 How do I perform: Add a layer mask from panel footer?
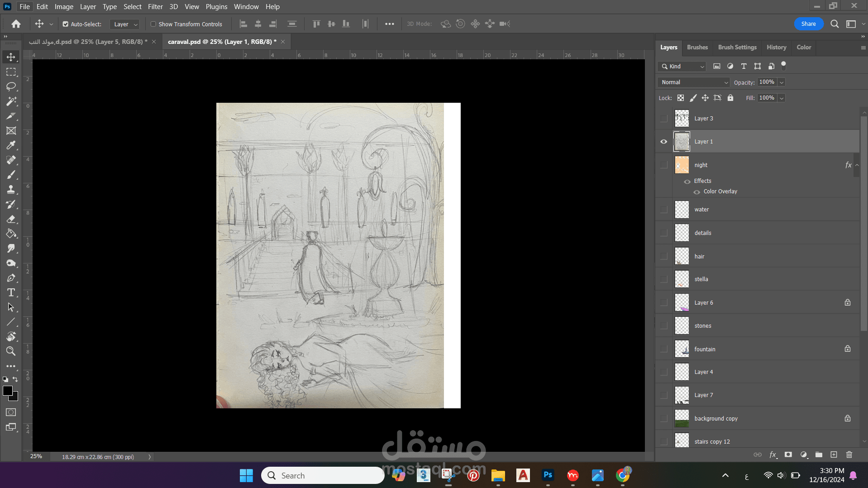click(x=788, y=455)
